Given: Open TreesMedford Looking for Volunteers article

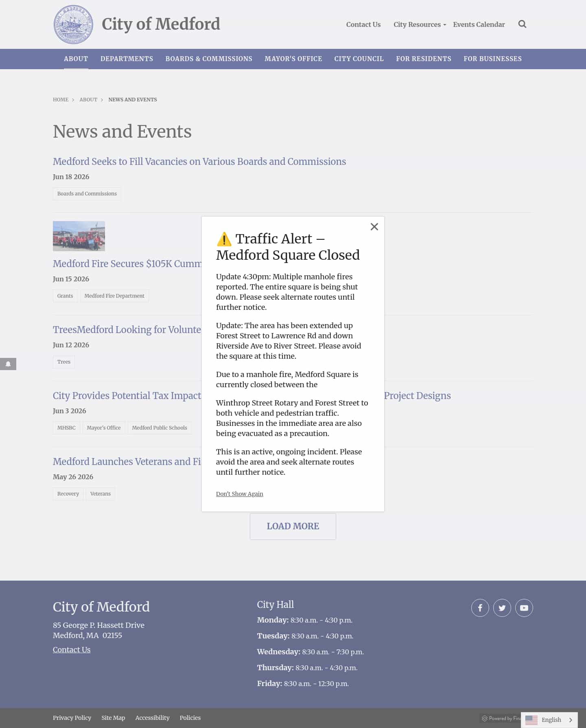Looking at the screenshot, I should click(127, 330).
